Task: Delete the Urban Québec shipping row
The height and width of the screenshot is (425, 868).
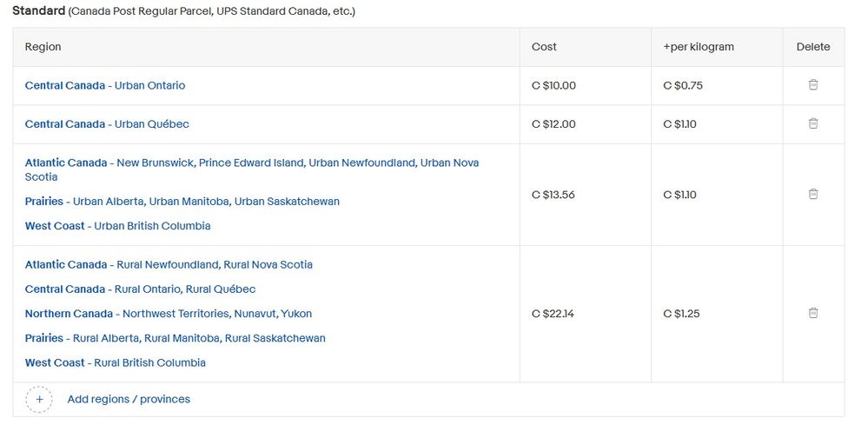Action: click(813, 123)
